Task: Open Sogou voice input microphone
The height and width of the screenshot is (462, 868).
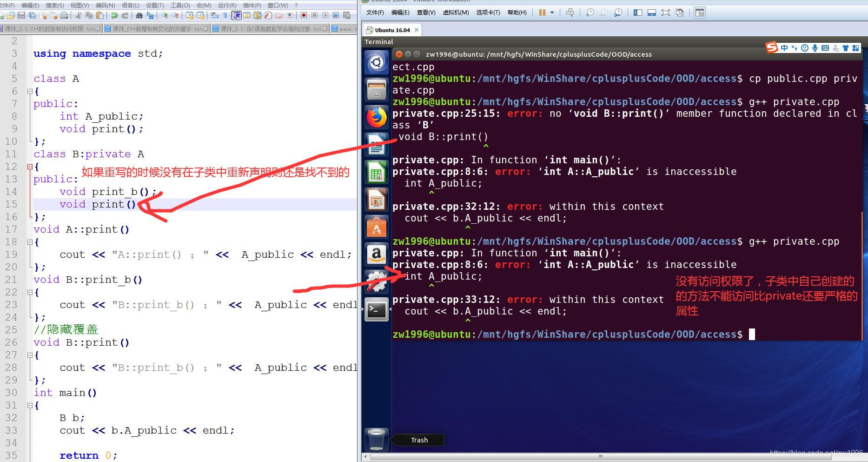Action: point(815,47)
